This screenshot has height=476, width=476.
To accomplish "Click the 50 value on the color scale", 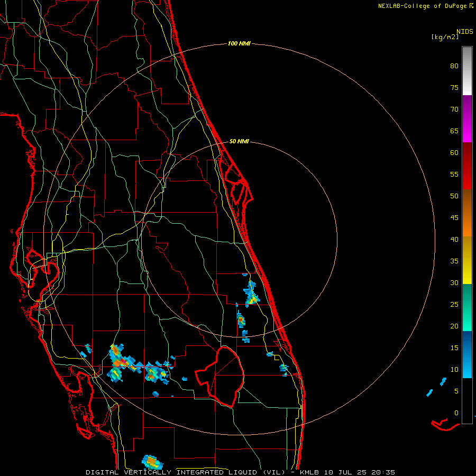I will tap(454, 196).
